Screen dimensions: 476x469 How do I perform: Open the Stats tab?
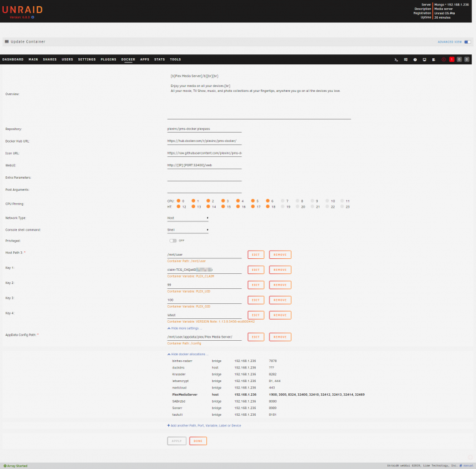pos(160,59)
